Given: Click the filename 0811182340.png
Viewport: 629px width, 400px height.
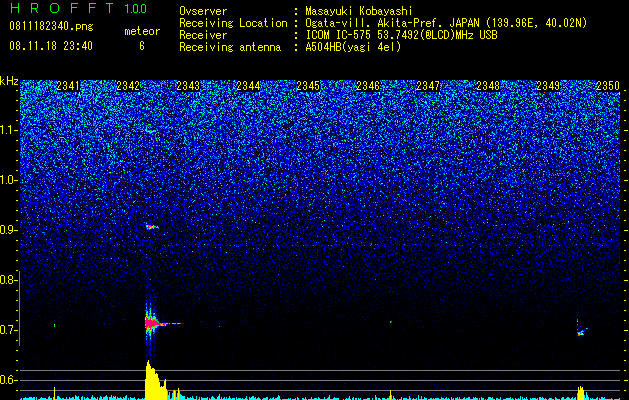Looking at the screenshot, I should pos(51,26).
